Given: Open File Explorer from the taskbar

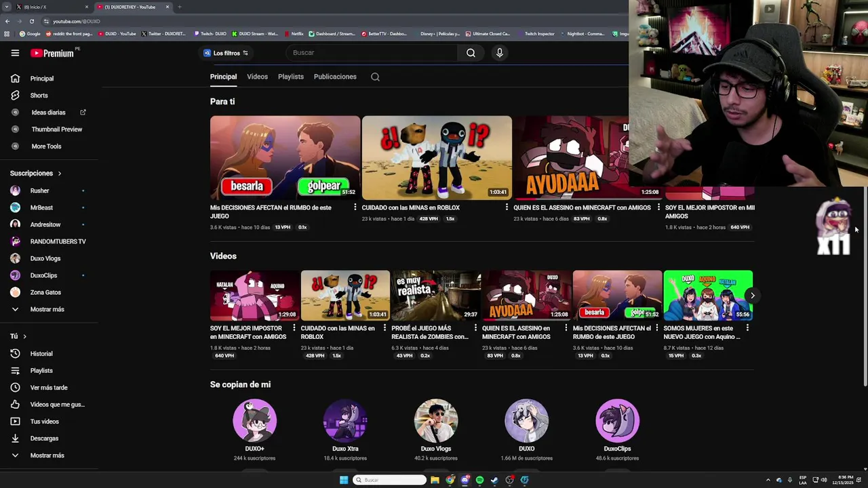Looking at the screenshot, I should coord(435,480).
